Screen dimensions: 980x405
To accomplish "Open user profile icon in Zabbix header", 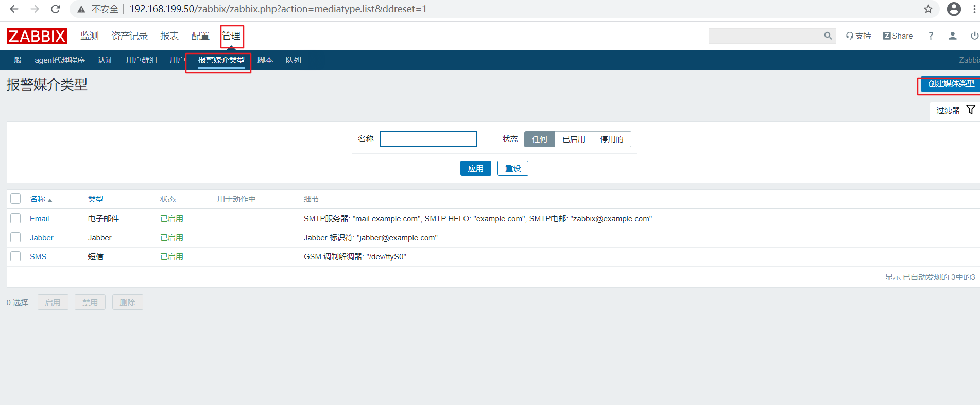I will tap(953, 36).
